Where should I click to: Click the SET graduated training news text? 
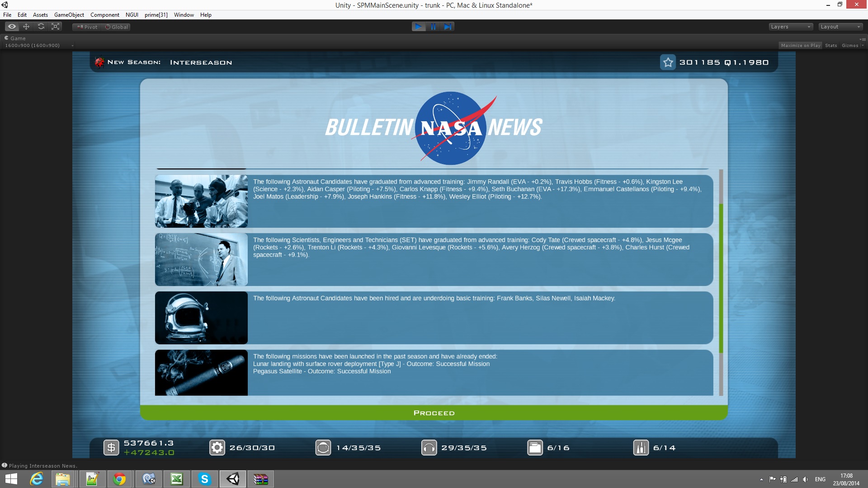coord(471,247)
